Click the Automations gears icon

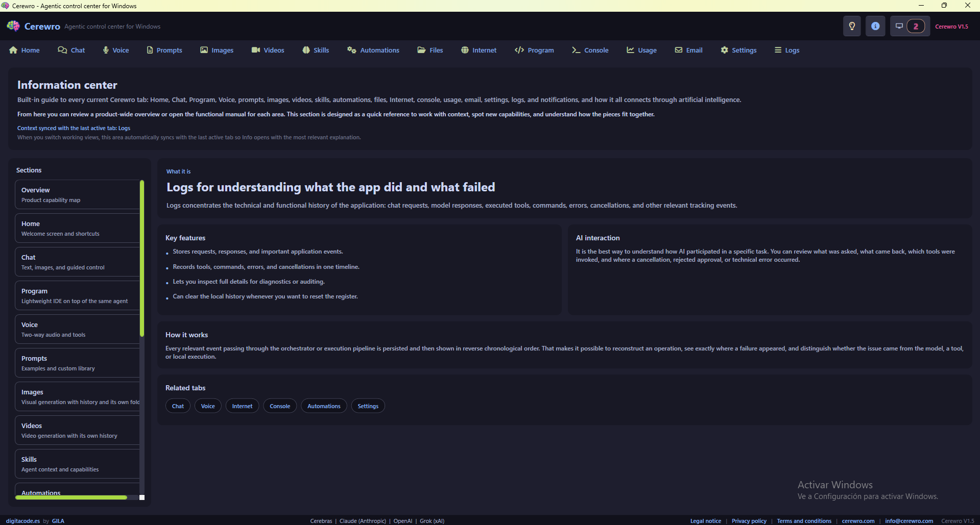coord(351,50)
